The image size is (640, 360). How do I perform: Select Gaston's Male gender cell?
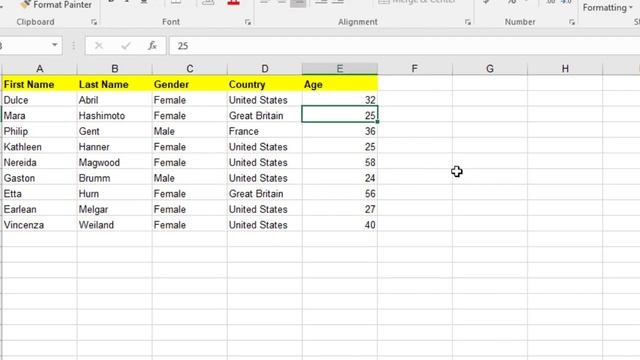[x=190, y=178]
